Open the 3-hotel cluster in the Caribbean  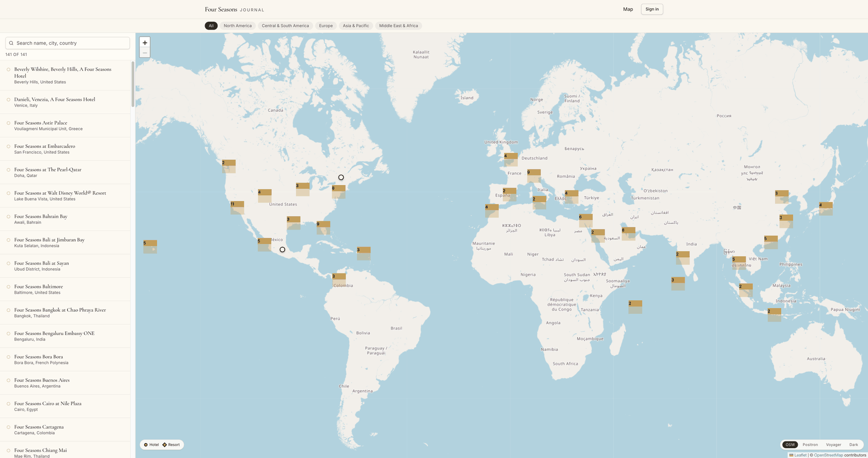point(364,253)
